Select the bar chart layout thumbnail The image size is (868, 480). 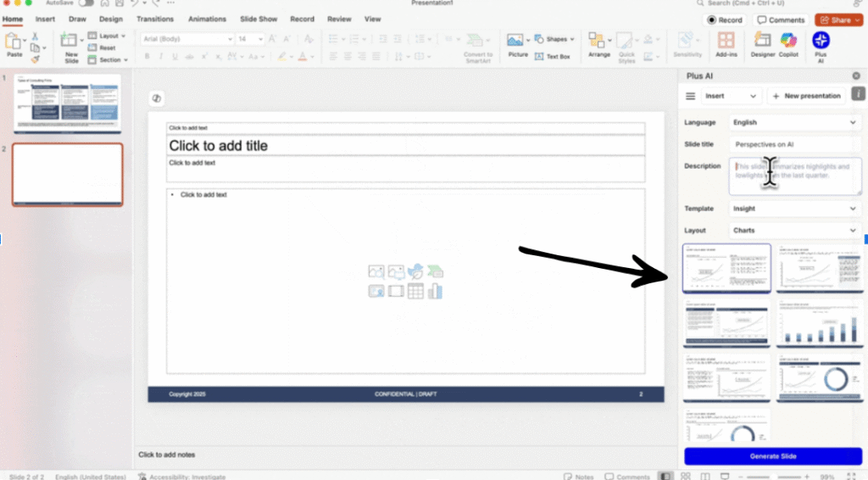[820, 324]
